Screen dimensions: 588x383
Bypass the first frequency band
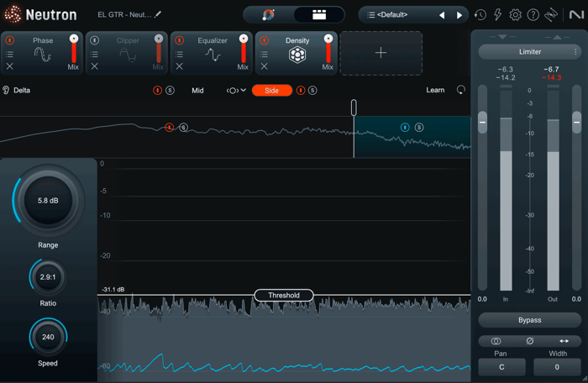tap(170, 128)
